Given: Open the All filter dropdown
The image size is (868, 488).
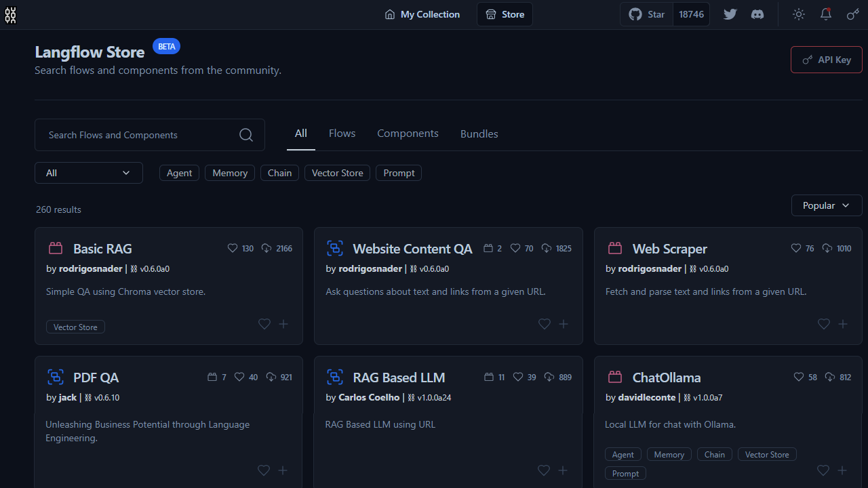Looking at the screenshot, I should coord(88,173).
